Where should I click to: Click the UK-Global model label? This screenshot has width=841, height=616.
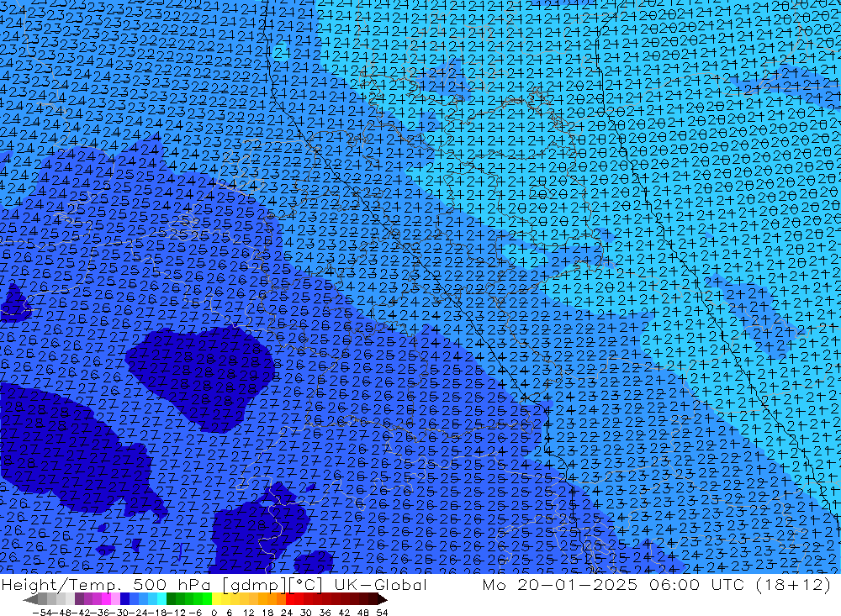380,584
